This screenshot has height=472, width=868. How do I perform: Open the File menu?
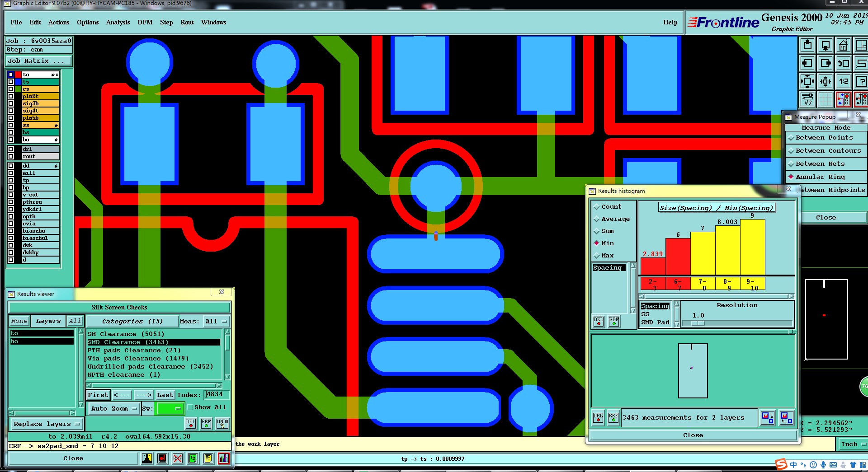coord(16,22)
